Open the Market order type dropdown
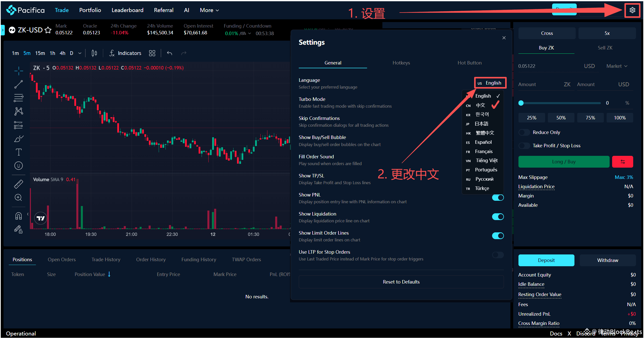Viewport: 644px width, 338px height. click(616, 66)
